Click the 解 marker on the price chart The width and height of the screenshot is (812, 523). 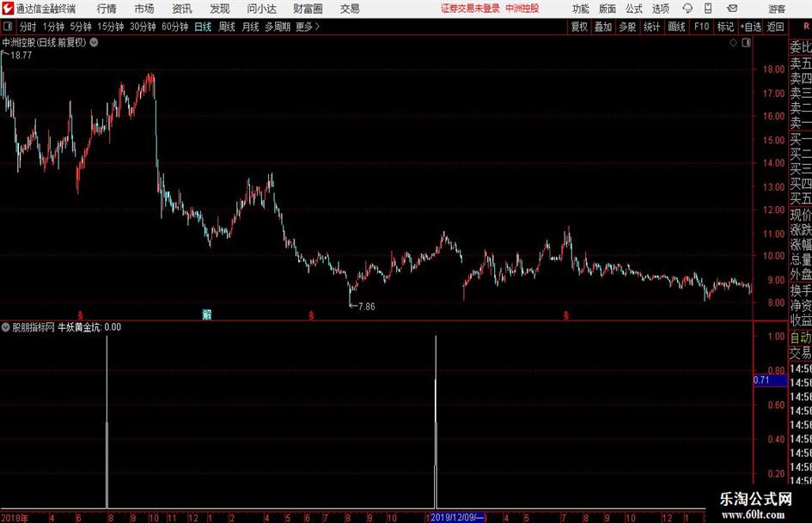point(206,314)
